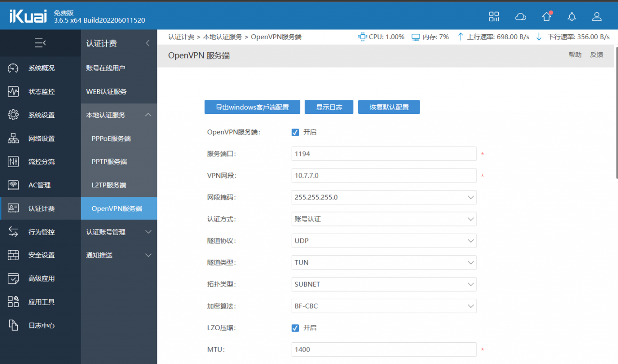Open the app grid icon in header
618x364 pixels.
click(x=494, y=17)
